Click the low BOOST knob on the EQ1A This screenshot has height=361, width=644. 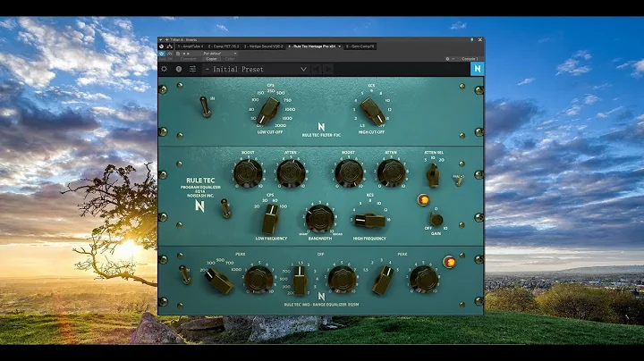pos(248,173)
